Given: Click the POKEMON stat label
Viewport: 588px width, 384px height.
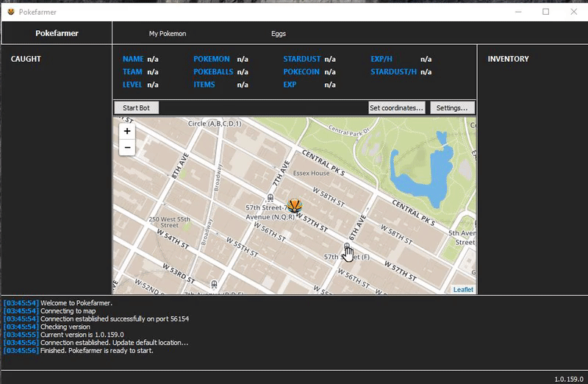Looking at the screenshot, I should (212, 59).
